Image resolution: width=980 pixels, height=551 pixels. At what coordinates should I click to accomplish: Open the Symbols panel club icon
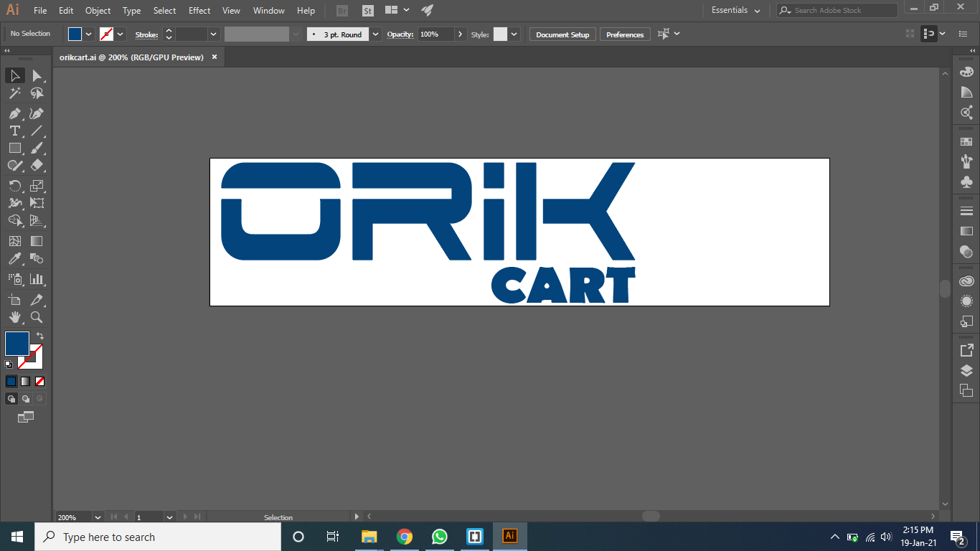point(966,182)
